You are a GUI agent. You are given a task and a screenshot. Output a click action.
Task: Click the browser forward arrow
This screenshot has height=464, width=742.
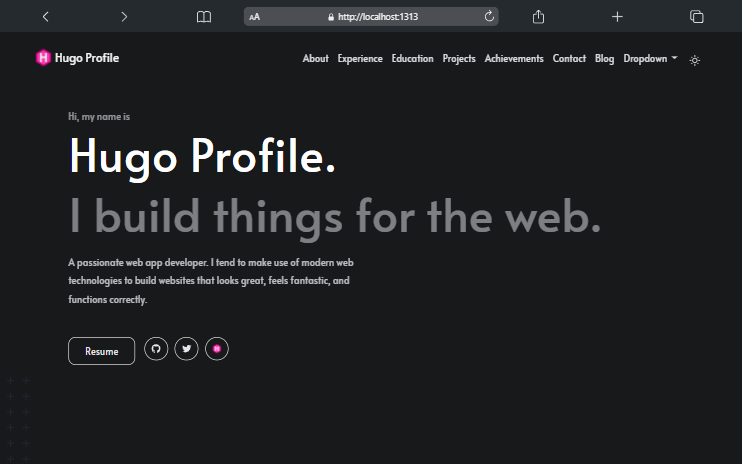[124, 17]
